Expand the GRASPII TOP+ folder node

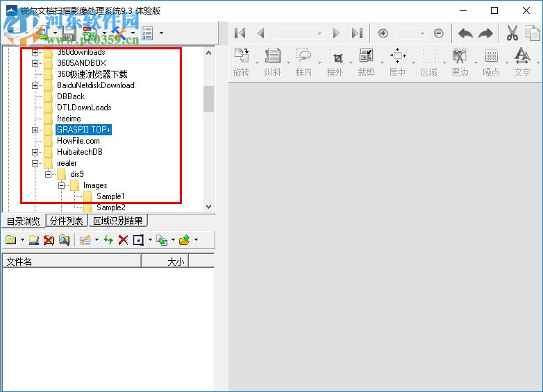[35, 130]
